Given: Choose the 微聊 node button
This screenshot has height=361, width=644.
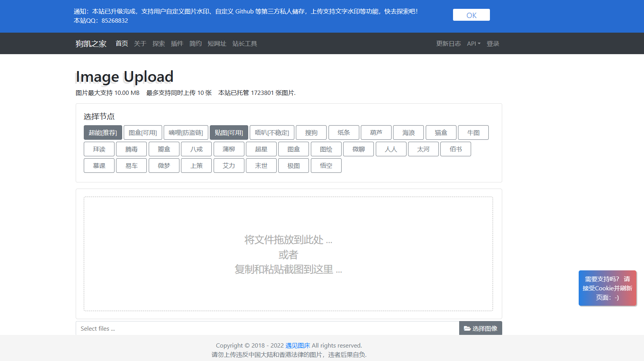Looking at the screenshot, I should [359, 149].
